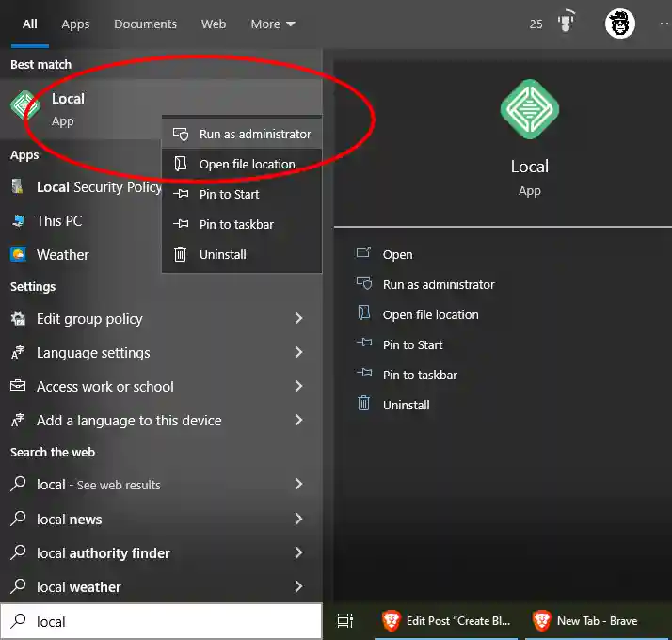
Task: Choose Open file location in the context menu
Action: click(x=242, y=164)
